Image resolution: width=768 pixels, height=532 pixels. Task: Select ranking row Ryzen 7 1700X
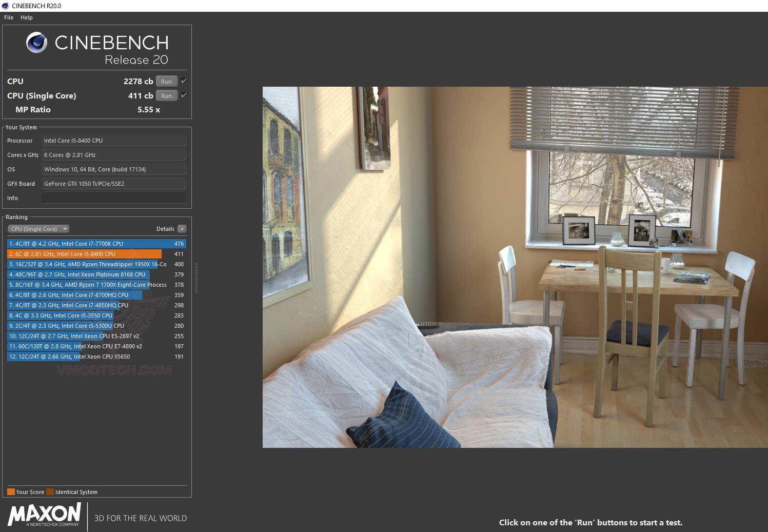point(96,285)
